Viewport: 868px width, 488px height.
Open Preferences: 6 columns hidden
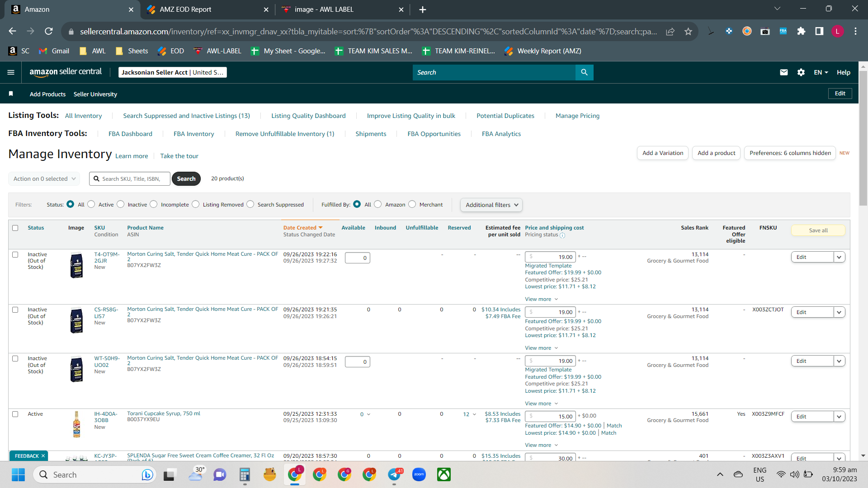(790, 153)
